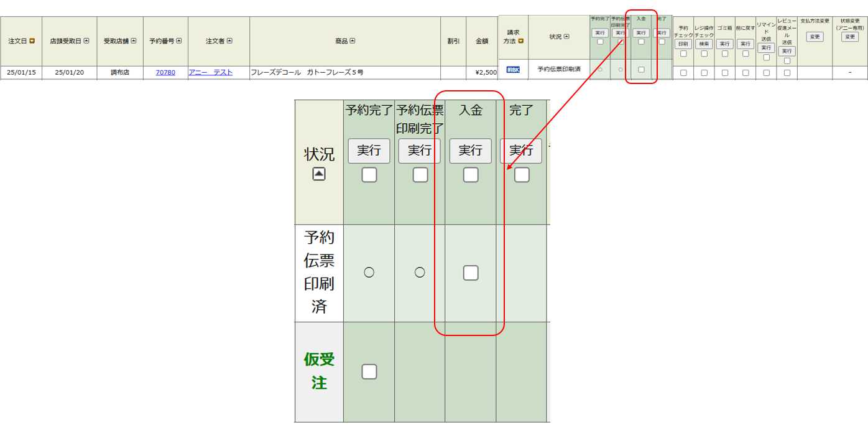Click 状況 sort icon in enlarged view
Screen dimensions: 868x425
coord(319,174)
